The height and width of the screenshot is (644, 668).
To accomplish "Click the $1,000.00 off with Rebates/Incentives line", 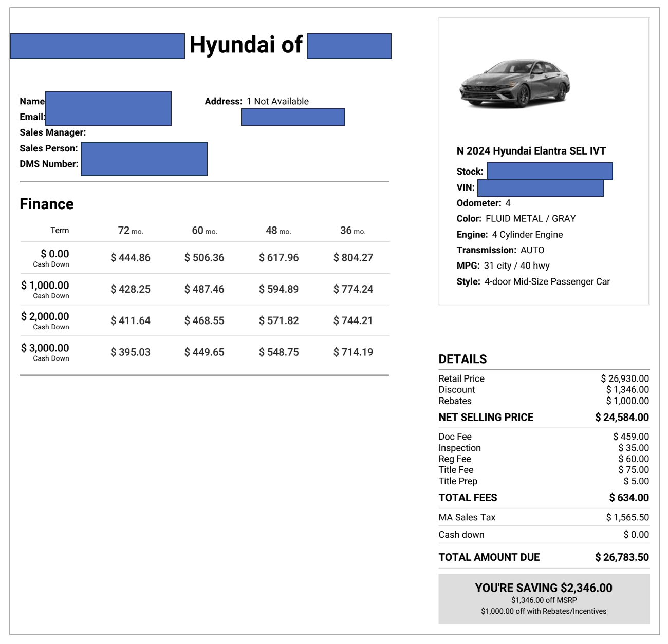I will 544,611.
